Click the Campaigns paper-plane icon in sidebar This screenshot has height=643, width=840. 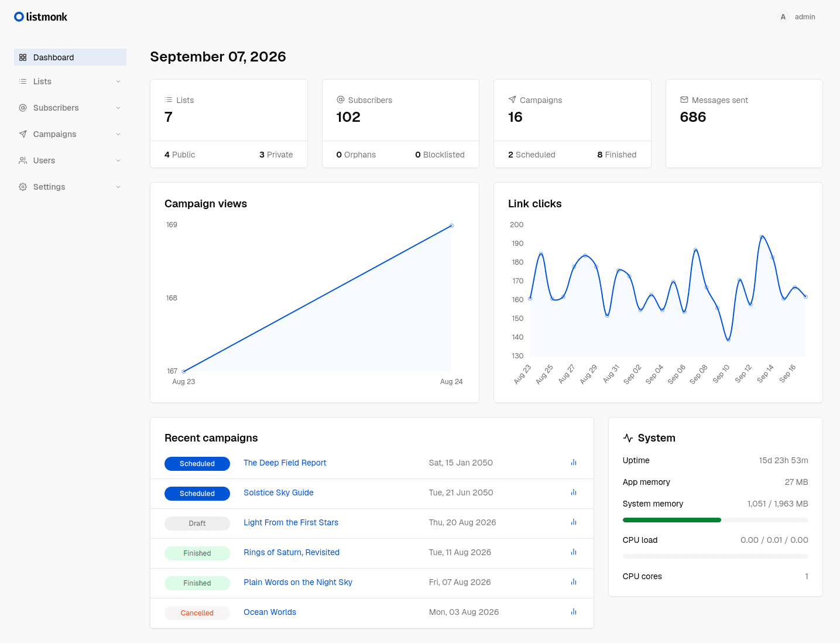[x=23, y=134]
